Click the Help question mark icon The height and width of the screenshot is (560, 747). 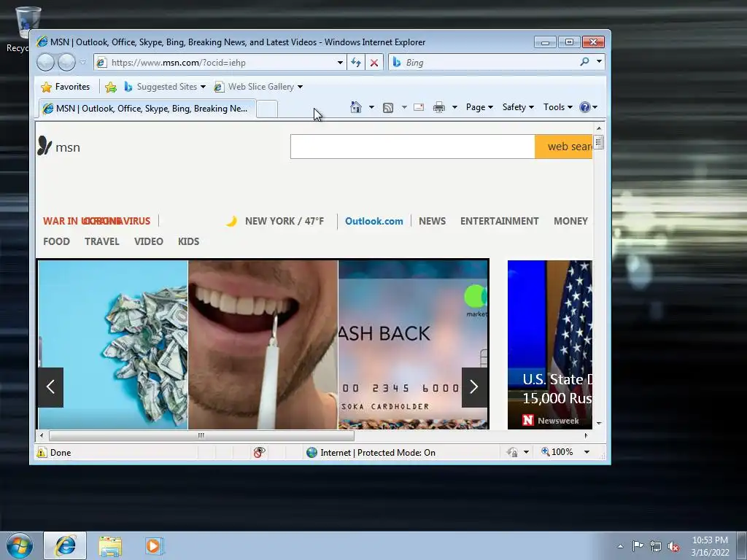584,107
